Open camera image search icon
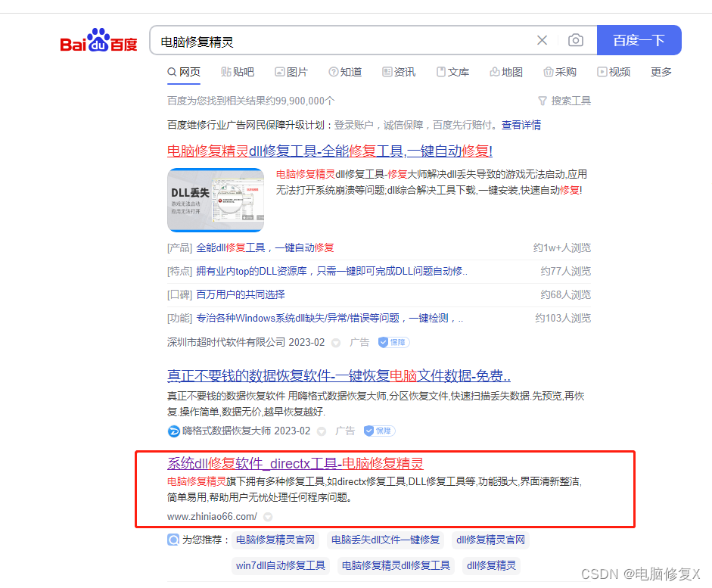The height and width of the screenshot is (588, 712). tap(575, 40)
